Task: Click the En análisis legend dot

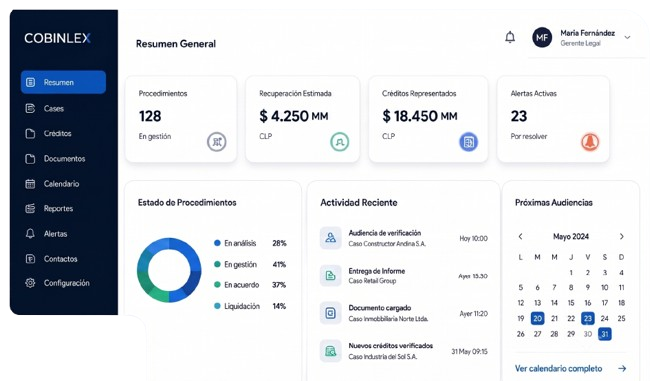Action: pyautogui.click(x=217, y=243)
